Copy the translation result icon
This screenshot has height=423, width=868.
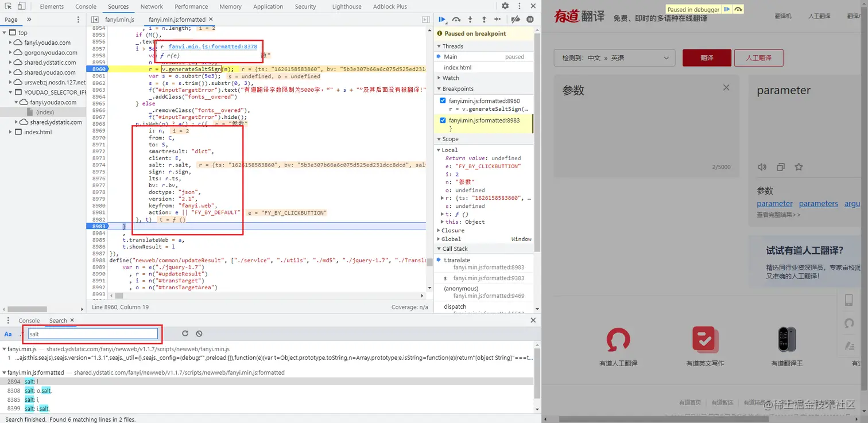780,167
